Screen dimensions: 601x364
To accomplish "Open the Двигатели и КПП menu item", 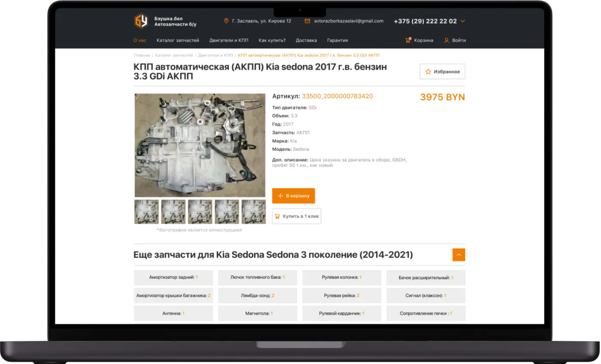I will (229, 40).
